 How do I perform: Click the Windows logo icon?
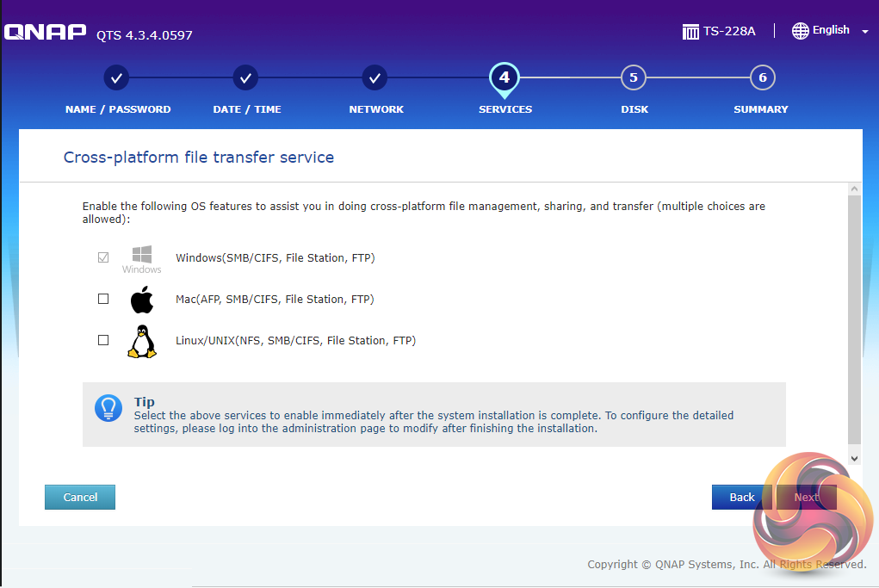[142, 259]
